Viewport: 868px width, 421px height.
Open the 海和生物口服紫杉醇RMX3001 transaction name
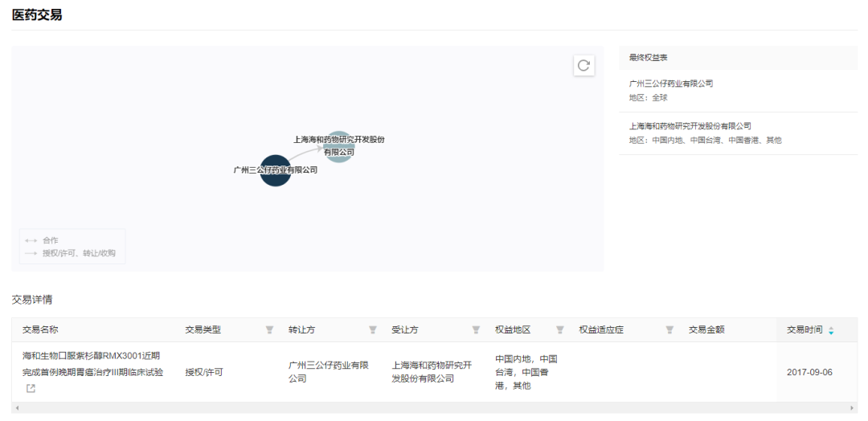pyautogui.click(x=93, y=363)
